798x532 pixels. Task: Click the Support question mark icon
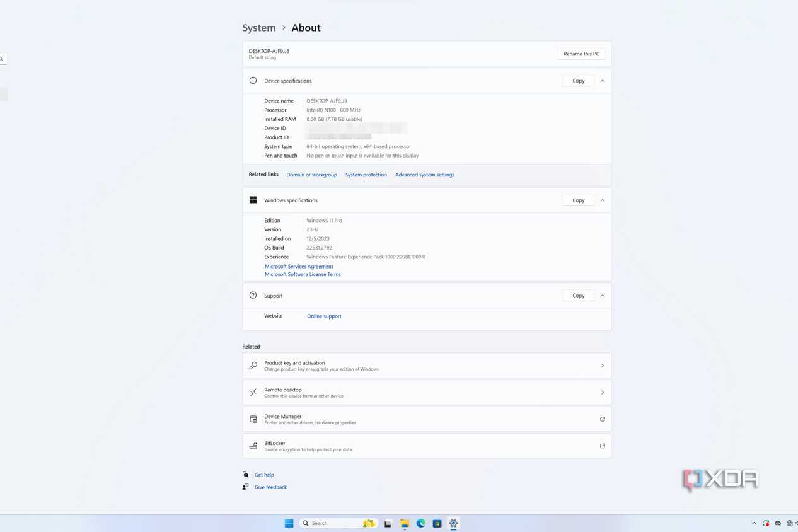pos(253,295)
